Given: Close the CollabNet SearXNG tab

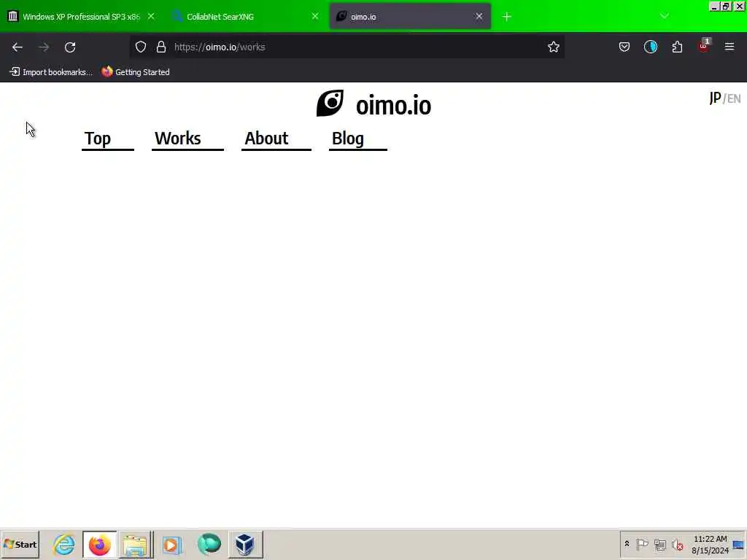Looking at the screenshot, I should (315, 16).
